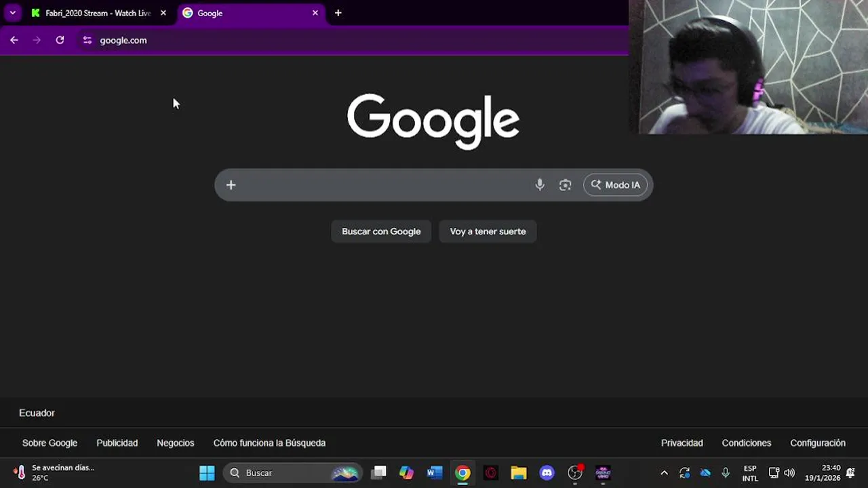Image resolution: width=868 pixels, height=488 pixels.
Task: Open Condiciones footer link
Action: coord(747,443)
